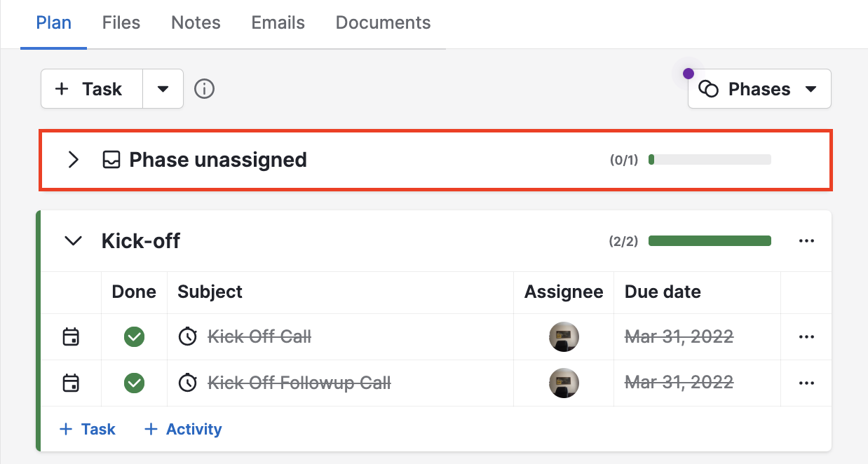
Task: Click the Phases dropdown button
Action: tap(759, 88)
